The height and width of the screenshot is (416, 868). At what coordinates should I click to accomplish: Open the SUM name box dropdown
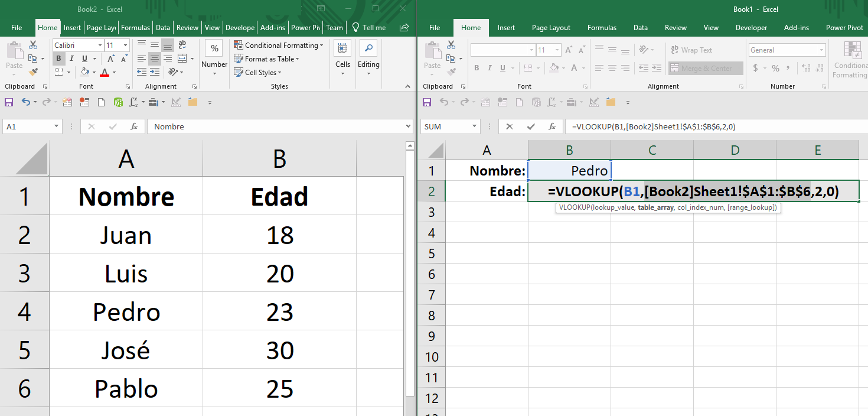475,126
